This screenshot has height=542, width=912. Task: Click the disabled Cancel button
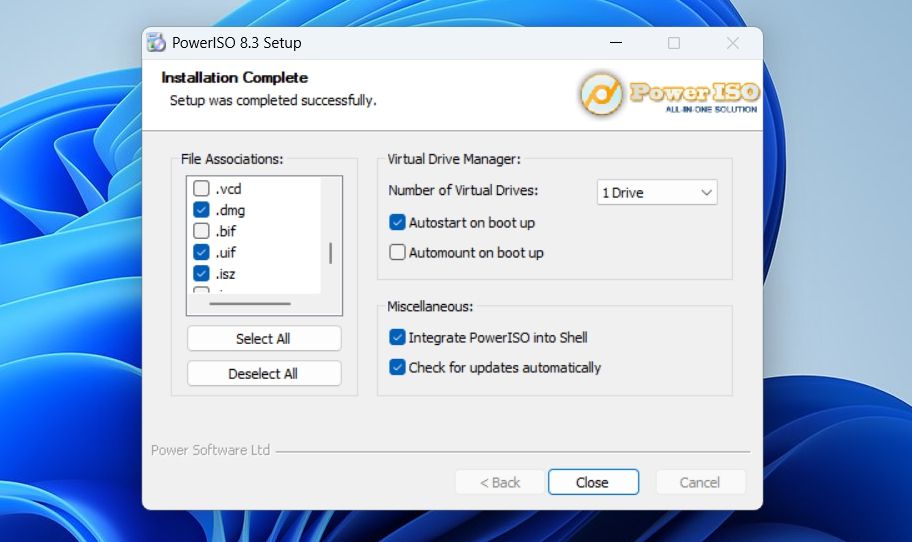point(700,482)
